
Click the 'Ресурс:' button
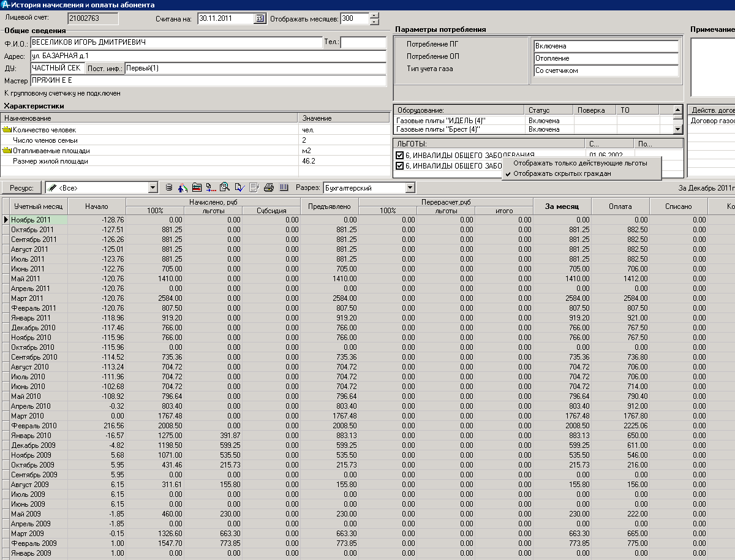[x=22, y=188]
